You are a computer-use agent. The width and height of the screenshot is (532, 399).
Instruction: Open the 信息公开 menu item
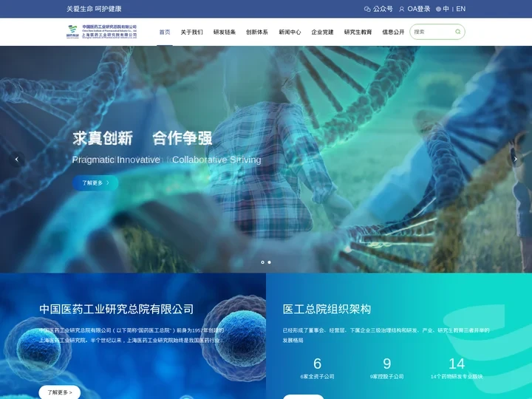tap(393, 32)
